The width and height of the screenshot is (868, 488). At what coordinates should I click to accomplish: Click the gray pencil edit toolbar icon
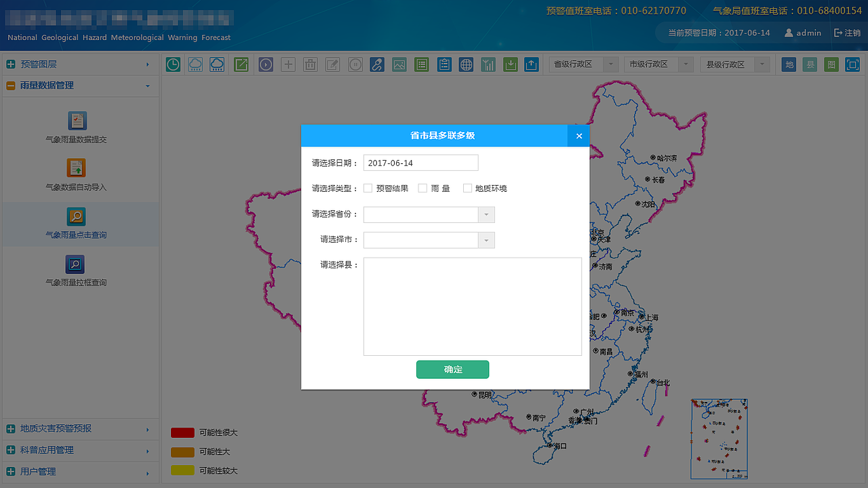(332, 64)
